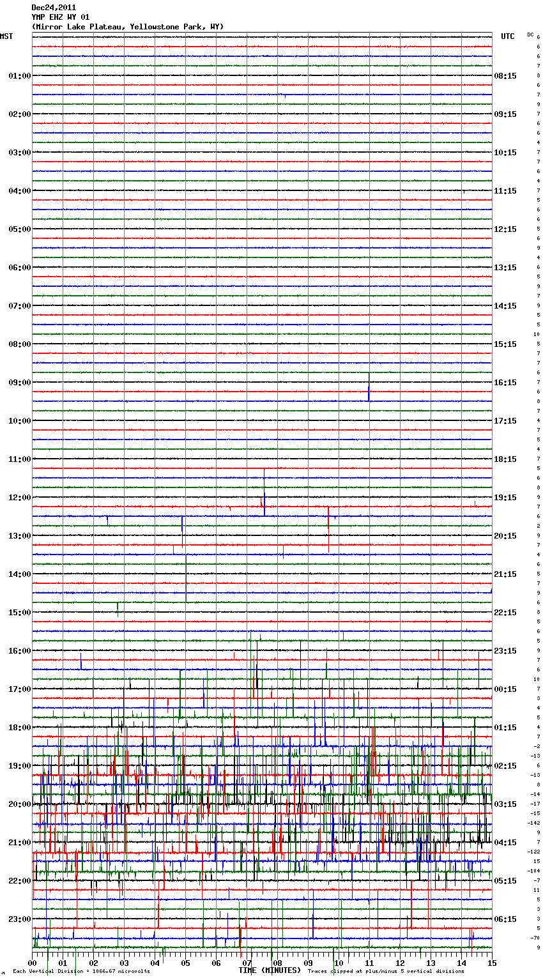The height and width of the screenshot is (980, 543).
Task: Select the 02:00 MST time label
Action: click(x=19, y=114)
